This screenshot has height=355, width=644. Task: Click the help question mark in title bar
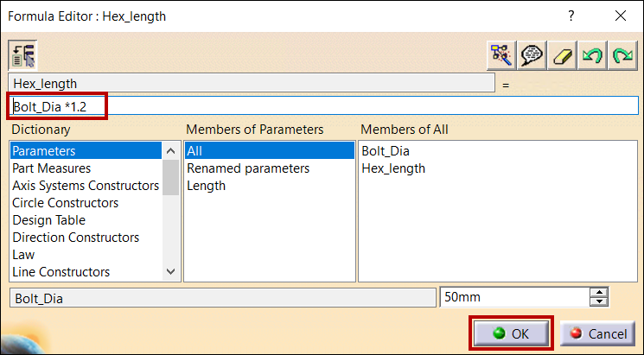tap(571, 16)
